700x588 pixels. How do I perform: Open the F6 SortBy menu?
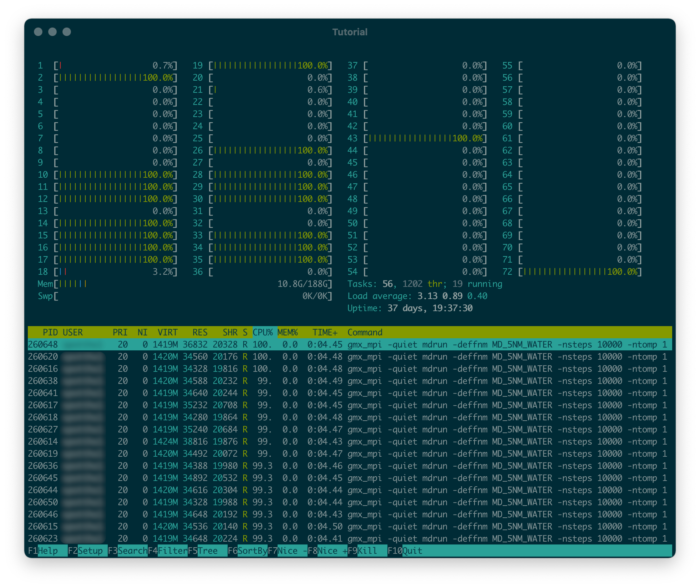252,551
